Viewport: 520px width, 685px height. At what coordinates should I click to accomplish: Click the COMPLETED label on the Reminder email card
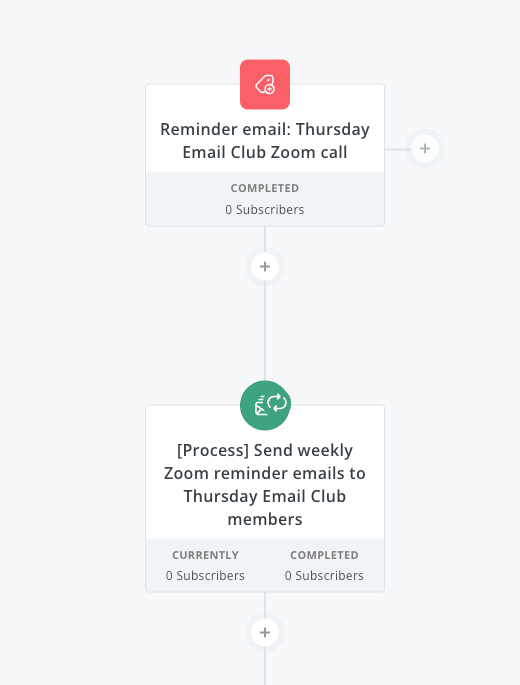(265, 188)
